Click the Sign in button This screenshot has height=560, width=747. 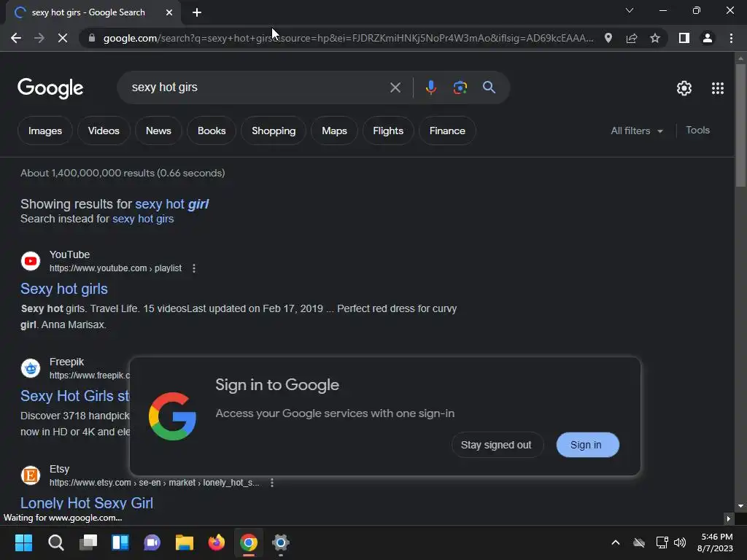pos(587,445)
